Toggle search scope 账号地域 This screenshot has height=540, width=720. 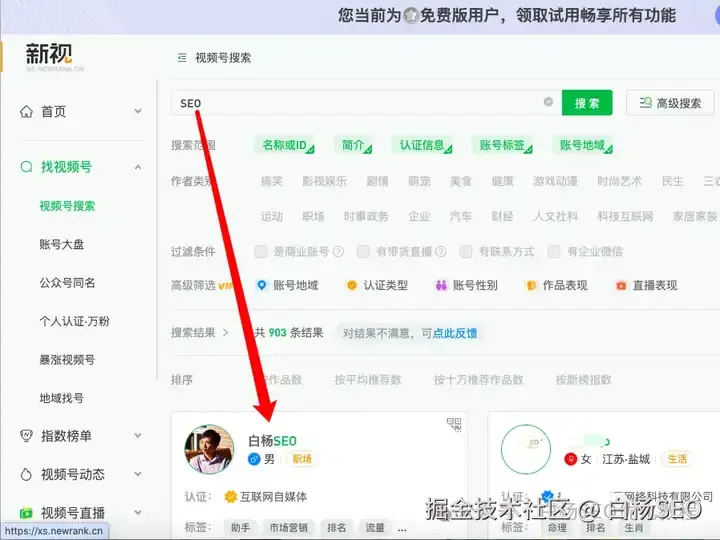tap(583, 145)
